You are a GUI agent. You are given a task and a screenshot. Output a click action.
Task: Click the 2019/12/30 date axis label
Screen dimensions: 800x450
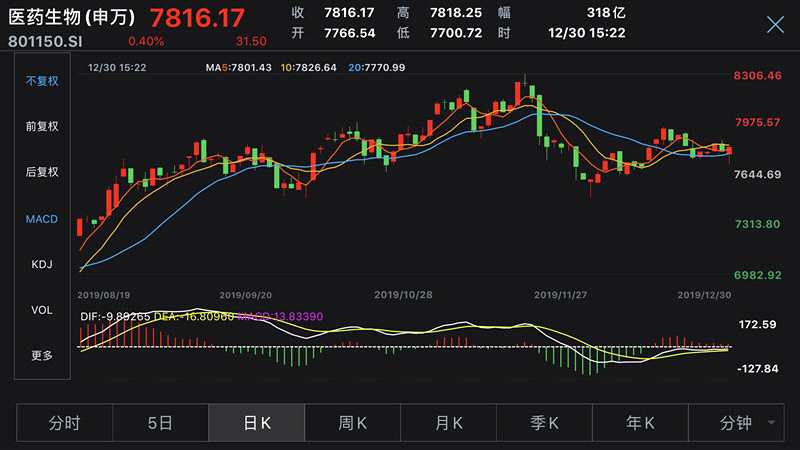[x=704, y=295]
